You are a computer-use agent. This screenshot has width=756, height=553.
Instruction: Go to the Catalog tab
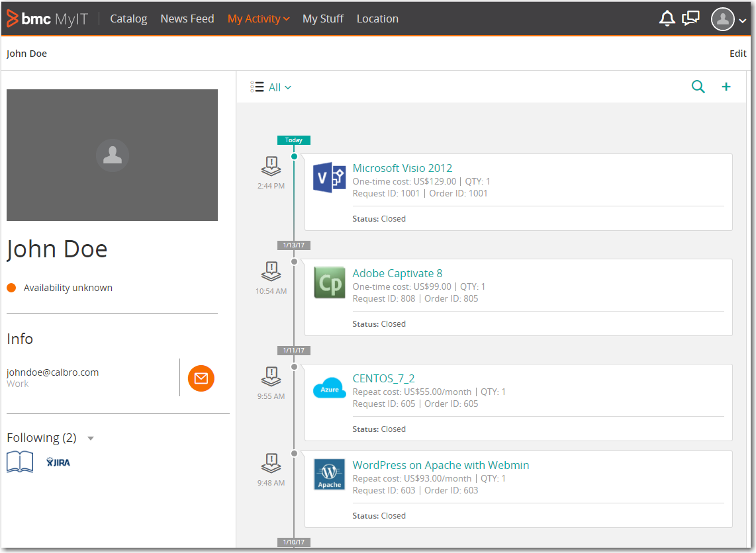128,19
